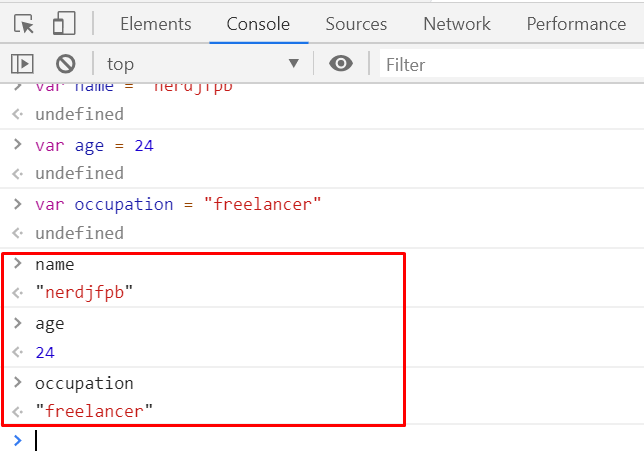The width and height of the screenshot is (644, 472).
Task: Focus the Filter input field
Action: pyautogui.click(x=512, y=64)
